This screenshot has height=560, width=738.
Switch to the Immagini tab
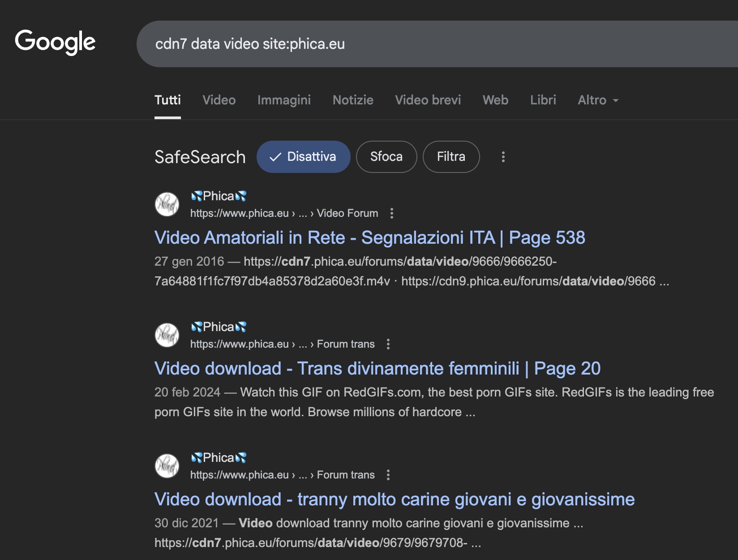284,100
